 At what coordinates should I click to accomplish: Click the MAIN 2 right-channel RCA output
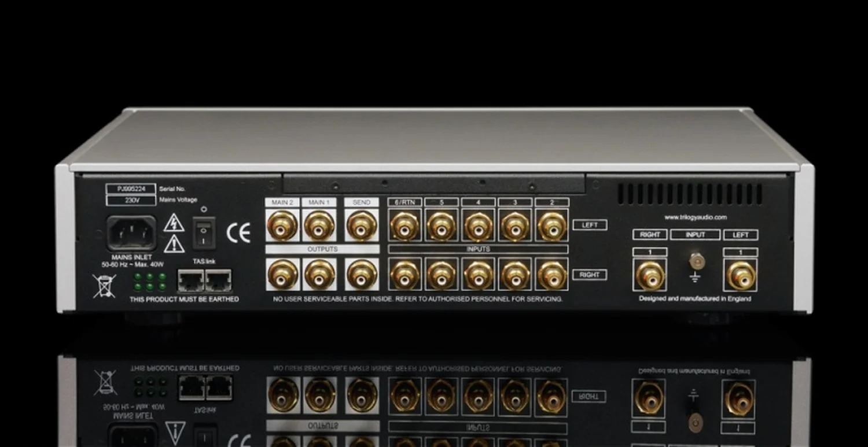tap(282, 274)
